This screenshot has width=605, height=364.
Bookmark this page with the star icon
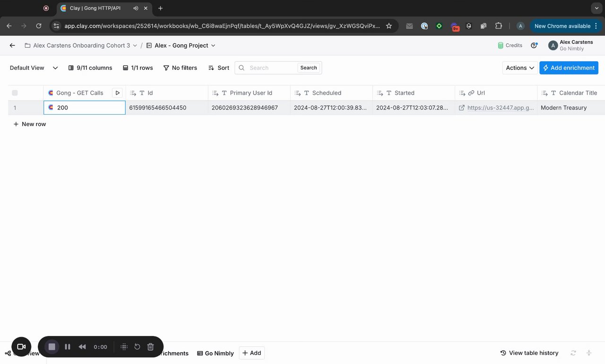tap(389, 26)
